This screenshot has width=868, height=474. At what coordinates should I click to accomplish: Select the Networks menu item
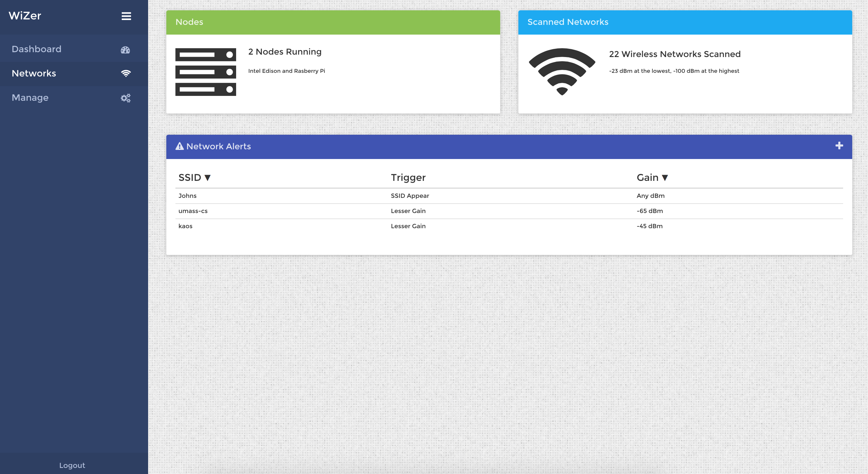(34, 73)
